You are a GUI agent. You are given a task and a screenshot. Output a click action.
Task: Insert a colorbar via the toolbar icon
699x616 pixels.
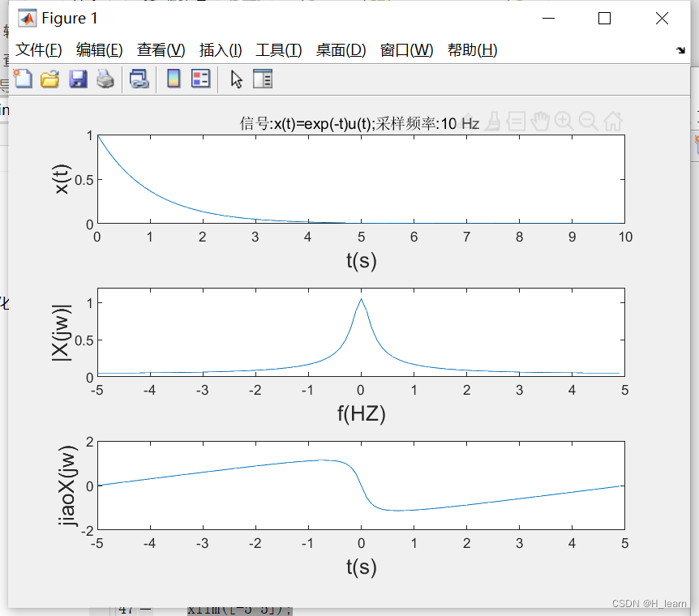[174, 79]
